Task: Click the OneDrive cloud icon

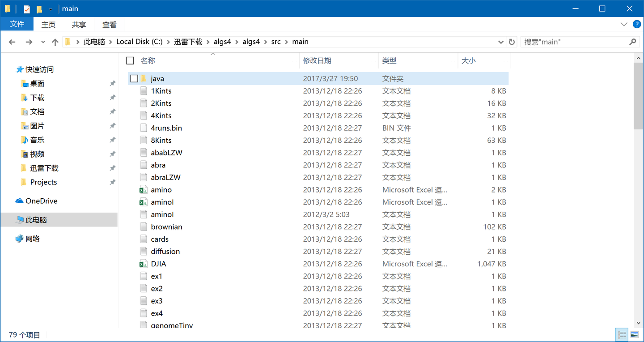Action: click(x=19, y=201)
